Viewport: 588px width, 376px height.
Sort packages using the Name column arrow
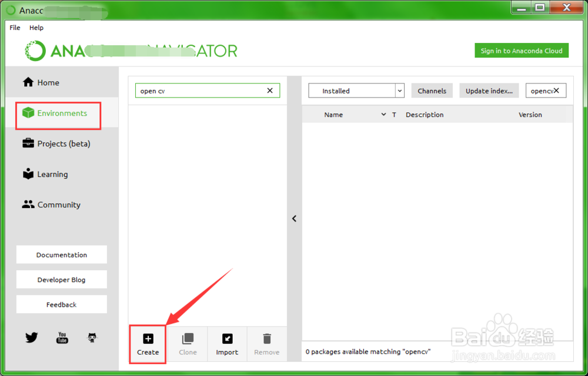pos(383,115)
